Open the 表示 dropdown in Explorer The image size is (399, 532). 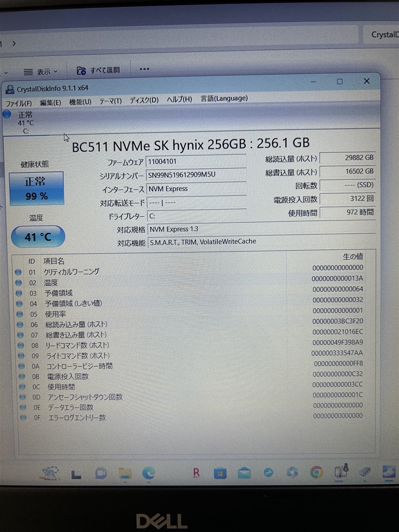coord(41,72)
